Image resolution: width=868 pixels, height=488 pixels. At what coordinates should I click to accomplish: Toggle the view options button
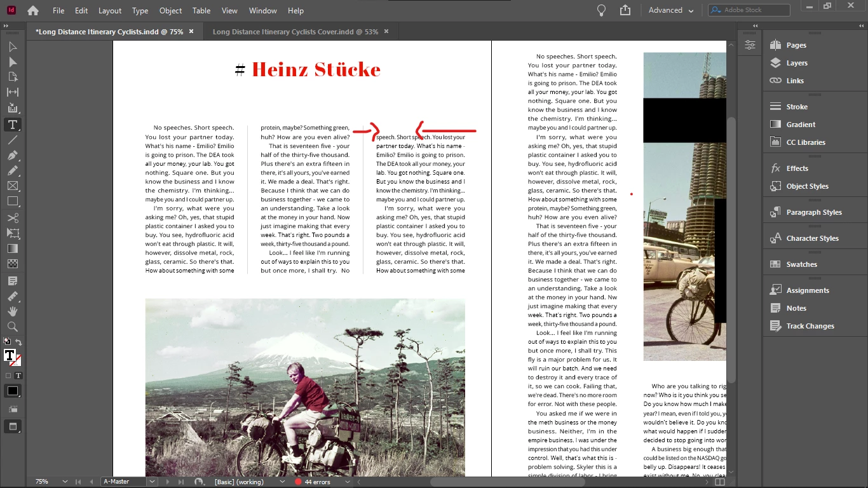(13, 409)
